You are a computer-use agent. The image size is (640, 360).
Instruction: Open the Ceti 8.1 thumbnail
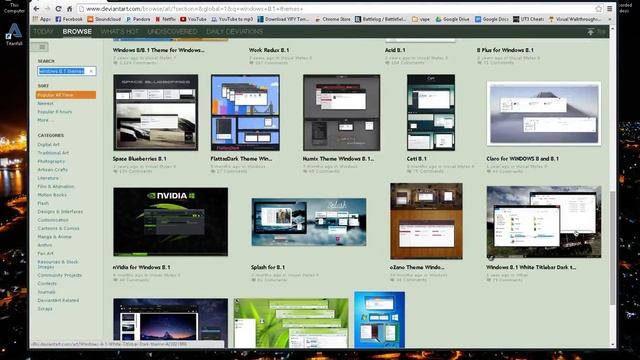click(x=431, y=113)
